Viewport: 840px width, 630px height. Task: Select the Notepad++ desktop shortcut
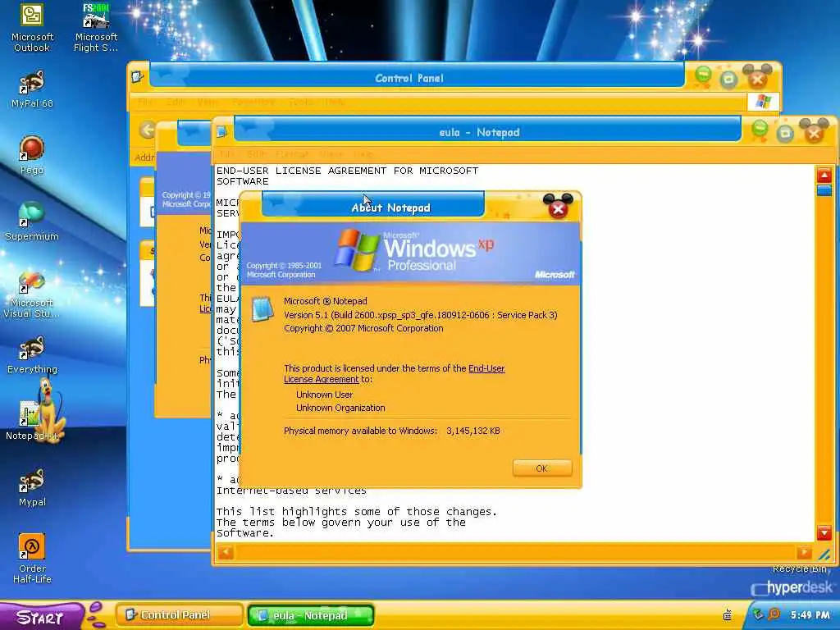[32, 421]
